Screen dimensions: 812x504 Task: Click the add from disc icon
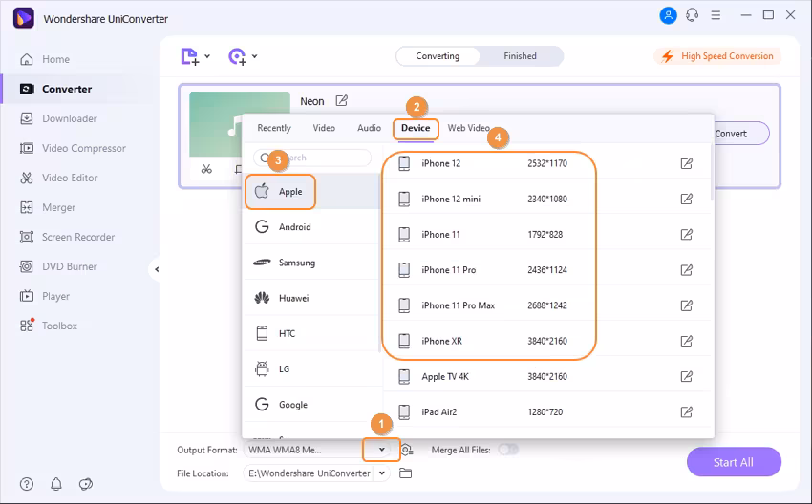point(238,56)
